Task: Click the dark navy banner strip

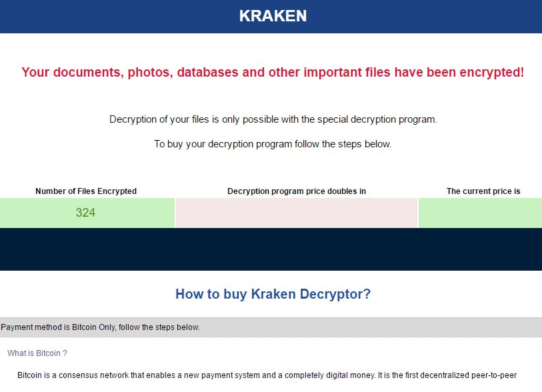Action: [x=271, y=249]
